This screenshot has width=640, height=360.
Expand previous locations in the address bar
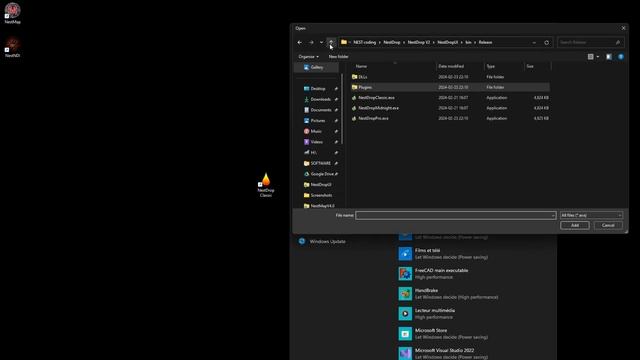[534, 42]
